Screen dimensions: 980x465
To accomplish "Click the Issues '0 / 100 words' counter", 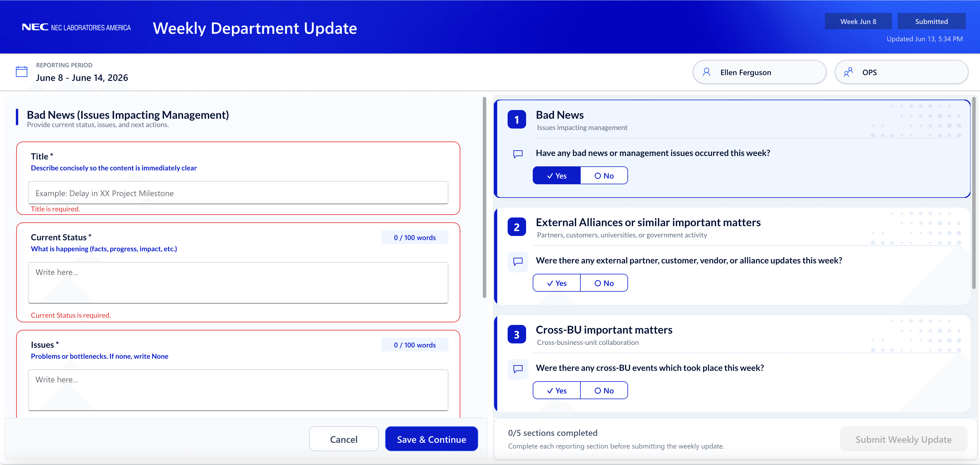I will 415,345.
